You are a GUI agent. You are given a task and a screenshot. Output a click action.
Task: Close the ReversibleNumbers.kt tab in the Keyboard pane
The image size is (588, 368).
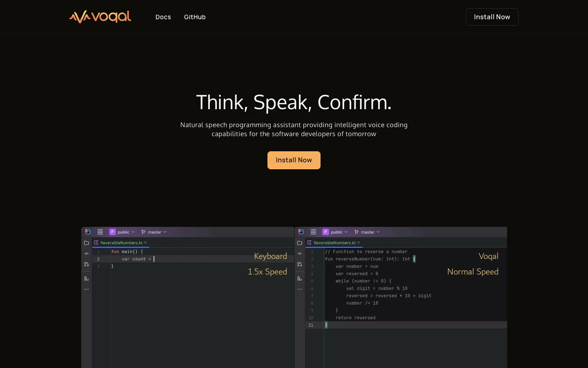[x=145, y=242]
